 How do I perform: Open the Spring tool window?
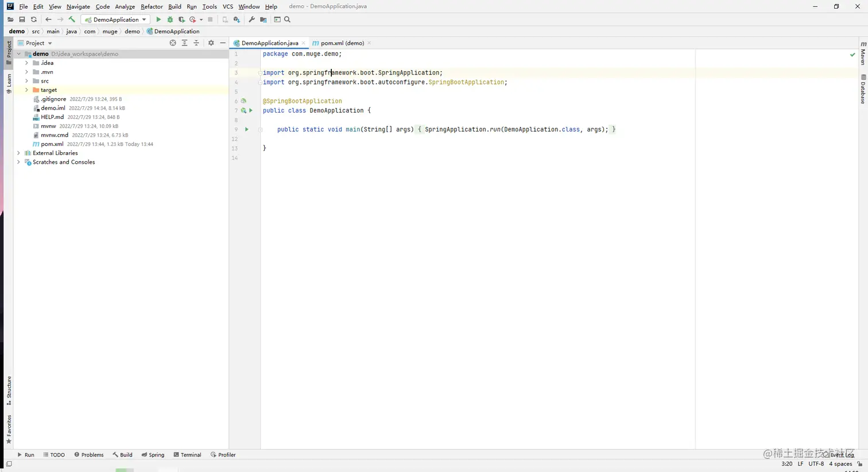153,455
